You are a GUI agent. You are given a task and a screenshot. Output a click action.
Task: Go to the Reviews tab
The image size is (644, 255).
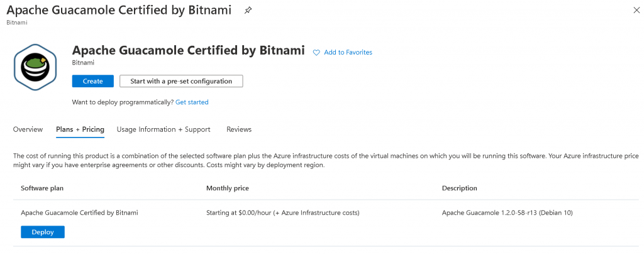tap(239, 129)
